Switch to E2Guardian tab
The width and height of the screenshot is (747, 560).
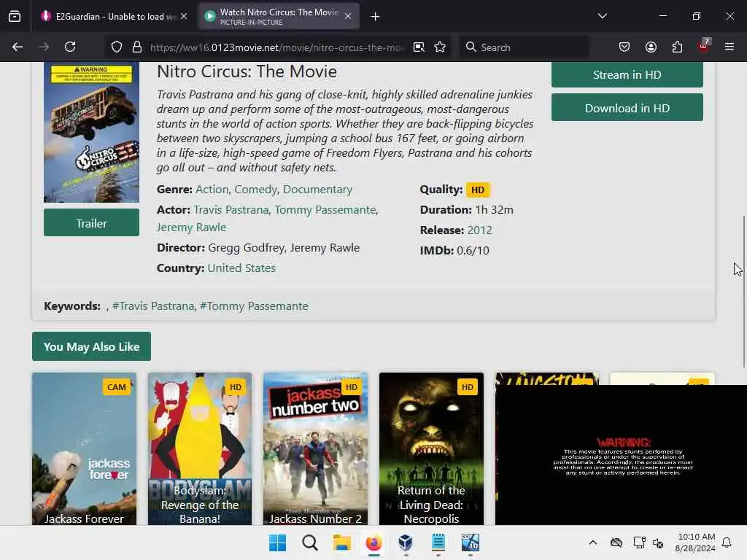115,16
